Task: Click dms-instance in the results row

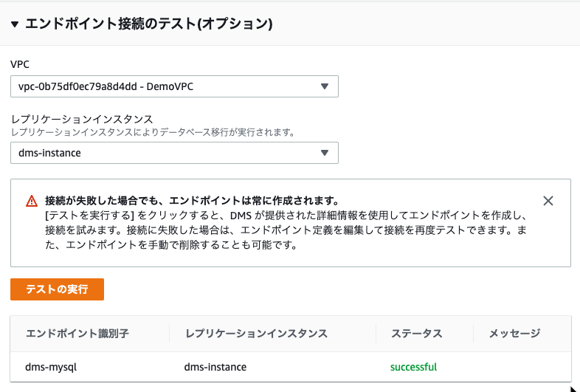Action: click(215, 367)
